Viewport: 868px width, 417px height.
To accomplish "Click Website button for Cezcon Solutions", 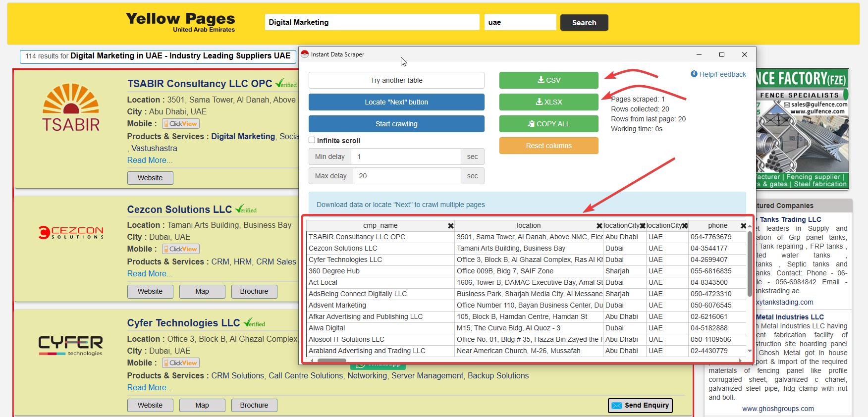I will 150,291.
